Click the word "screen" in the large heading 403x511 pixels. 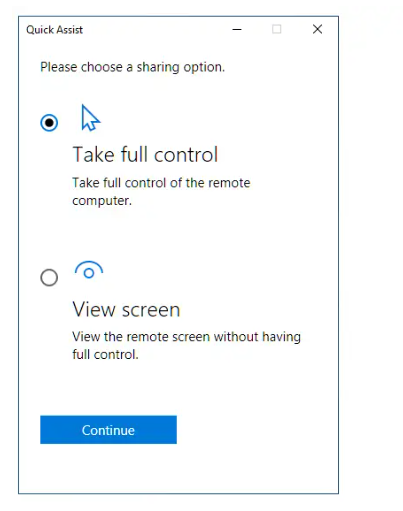point(151,310)
